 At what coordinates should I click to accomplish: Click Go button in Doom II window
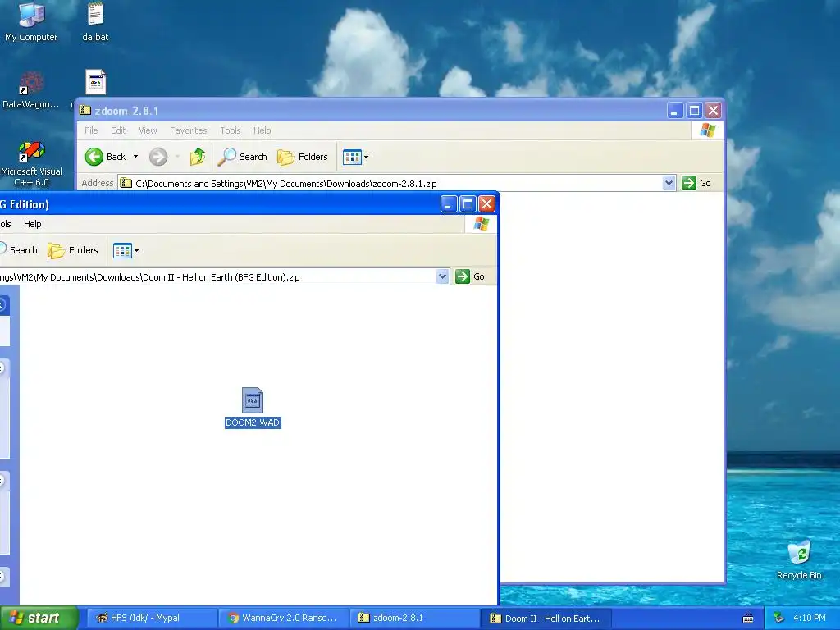pos(470,276)
